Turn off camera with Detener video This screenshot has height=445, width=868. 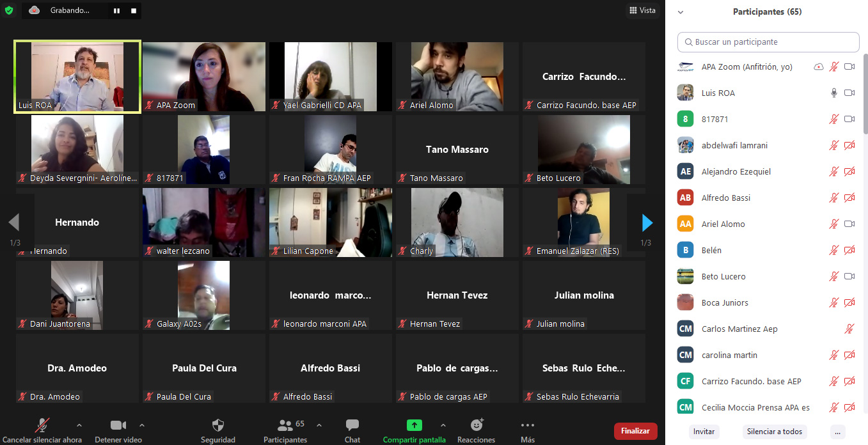[118, 430]
